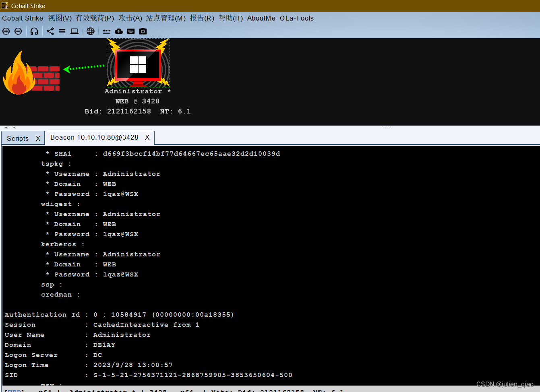Screen dimensions: 540x392
Task: Open the 攻击(A) menu
Action: pos(130,18)
